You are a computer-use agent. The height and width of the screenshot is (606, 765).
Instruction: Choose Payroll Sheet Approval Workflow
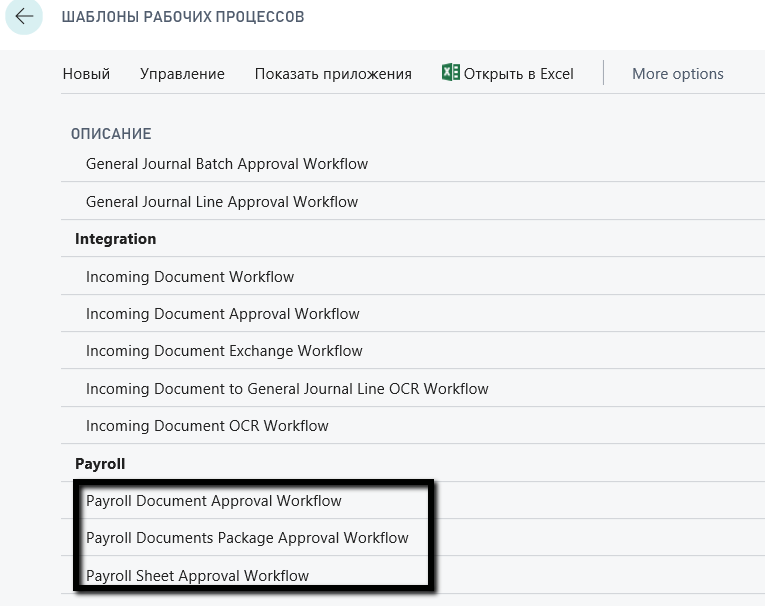point(197,575)
